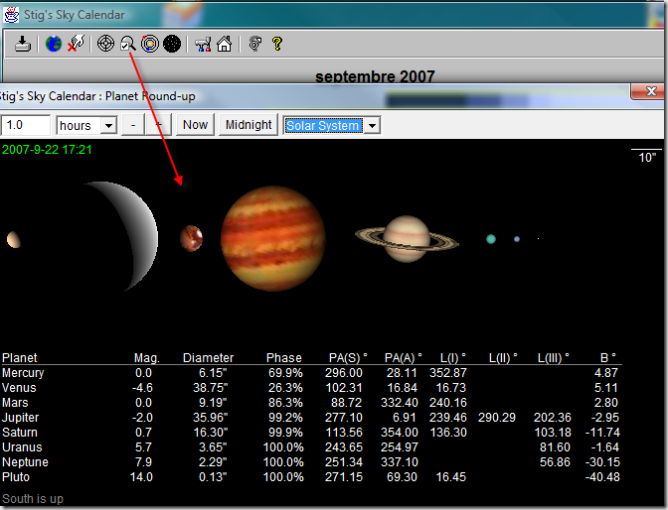Open Planet Round-up magnifier icon
This screenshot has width=668, height=510.
coord(127,44)
